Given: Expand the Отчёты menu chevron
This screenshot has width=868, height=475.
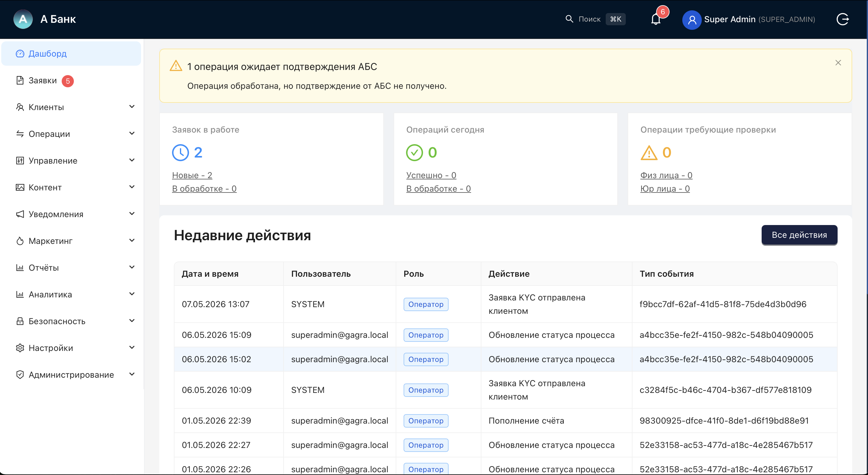Looking at the screenshot, I should [x=132, y=267].
